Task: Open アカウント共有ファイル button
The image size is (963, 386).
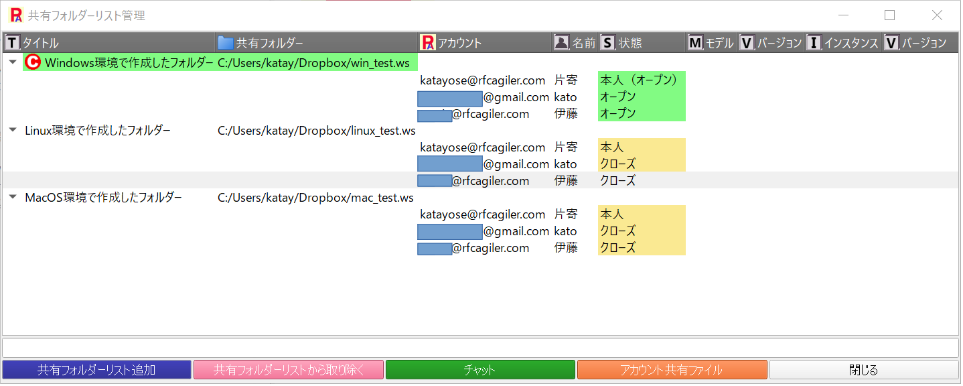Action: click(x=672, y=370)
